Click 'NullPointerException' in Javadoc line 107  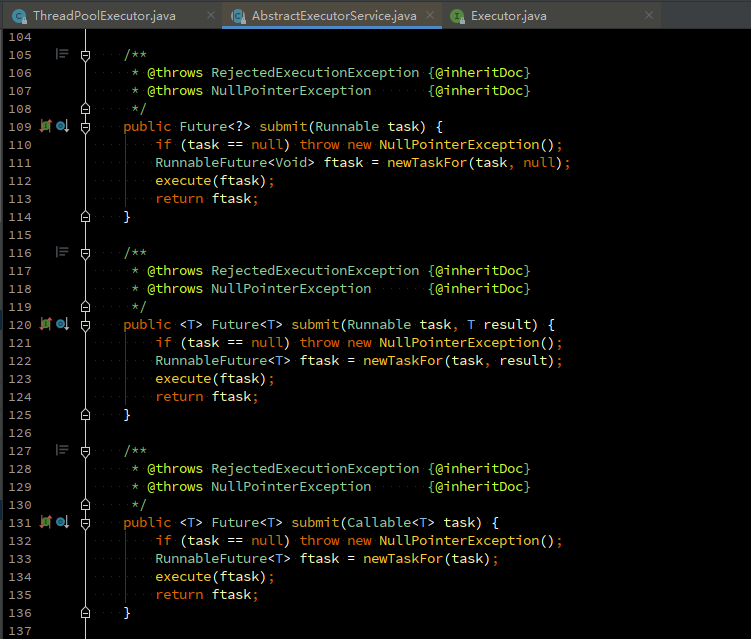coord(291,91)
